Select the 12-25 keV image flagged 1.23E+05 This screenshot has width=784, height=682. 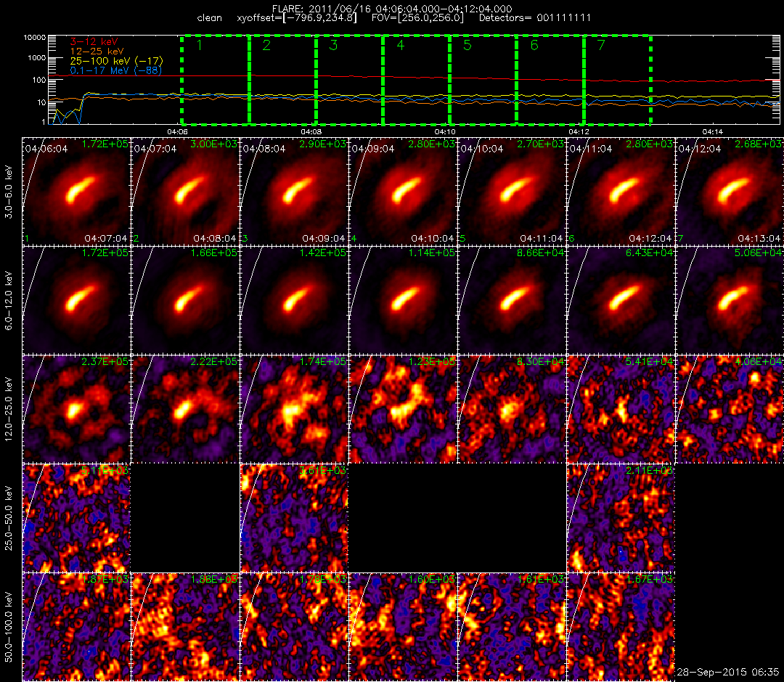[403, 409]
